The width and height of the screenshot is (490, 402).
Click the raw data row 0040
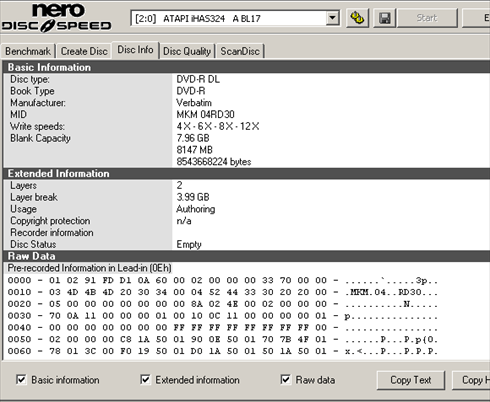coord(223,328)
